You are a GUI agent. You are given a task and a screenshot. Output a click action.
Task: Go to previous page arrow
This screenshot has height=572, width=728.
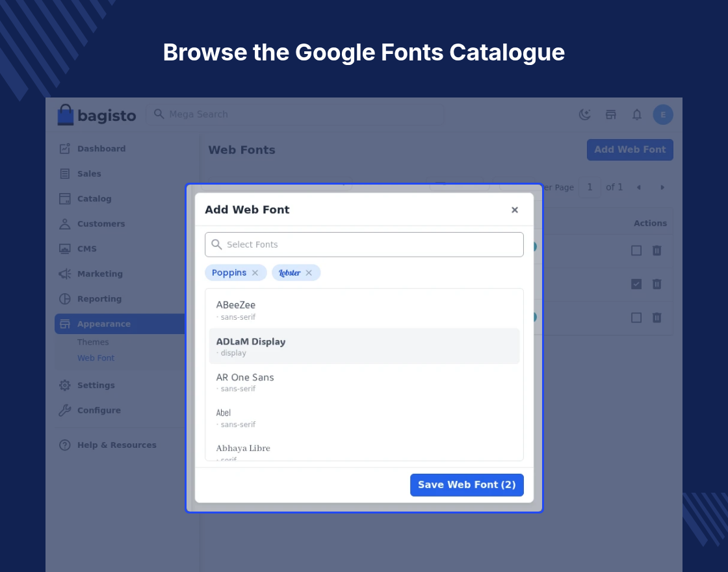639,188
